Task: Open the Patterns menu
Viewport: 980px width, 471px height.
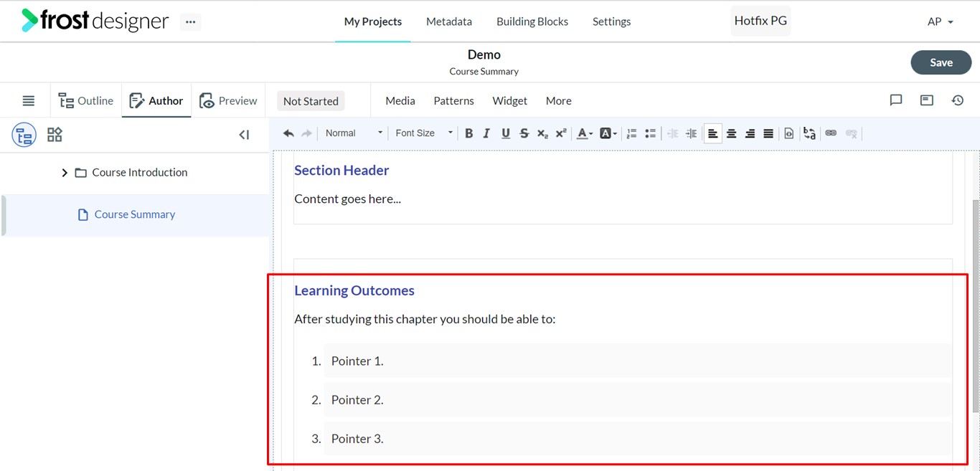Action: pos(454,101)
